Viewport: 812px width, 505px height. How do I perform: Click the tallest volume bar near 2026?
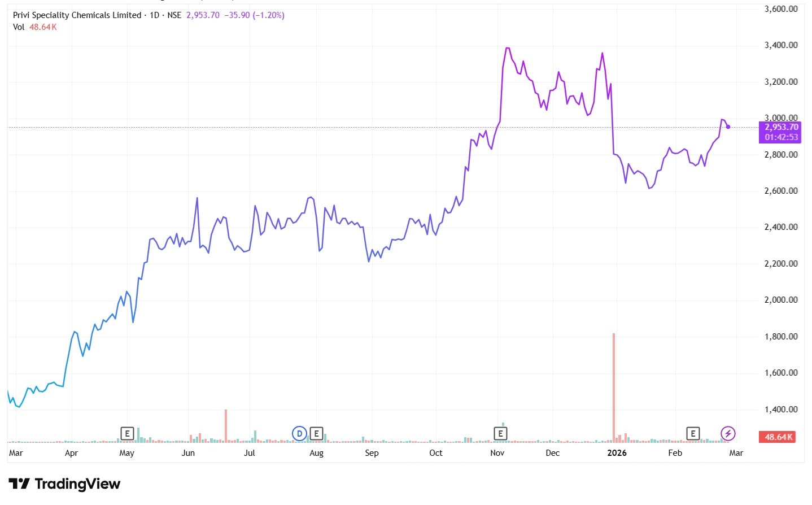[613, 387]
